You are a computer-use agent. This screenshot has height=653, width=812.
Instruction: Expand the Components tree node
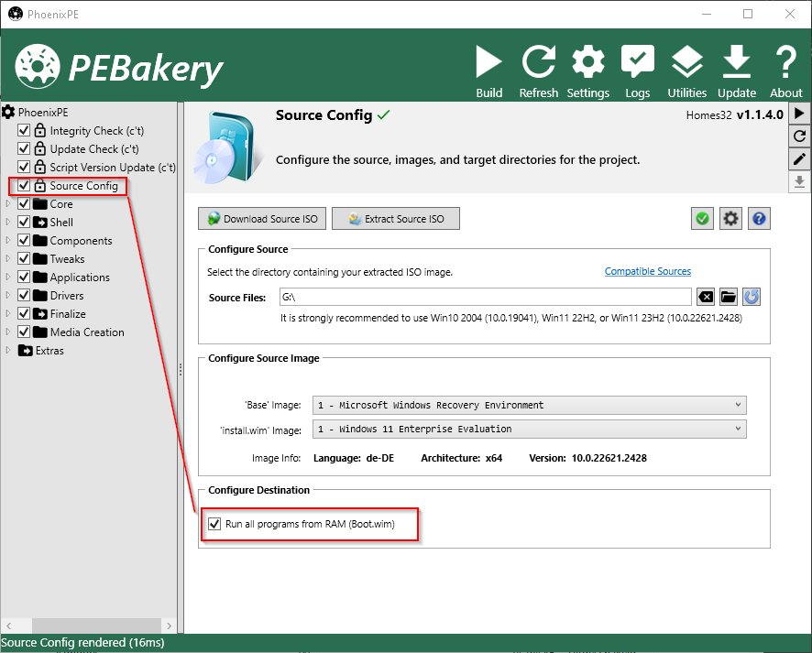point(7,241)
